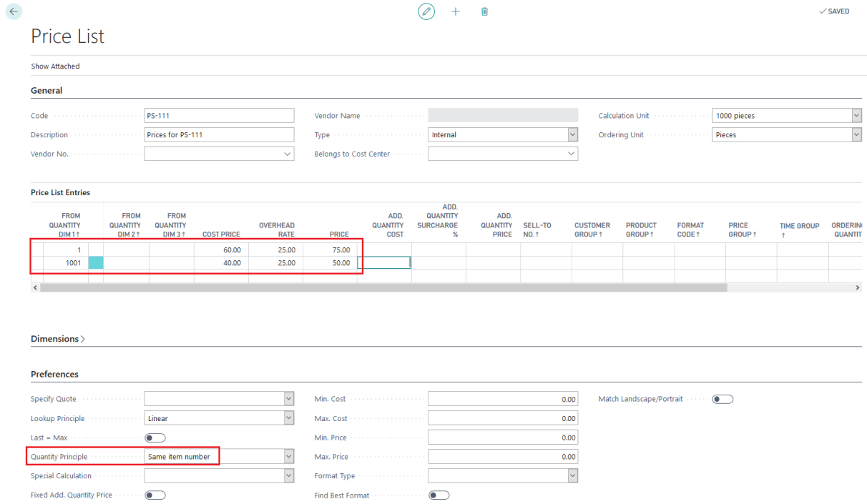Open the Lookup Principle dropdown
Viewport: 867px width, 504px height.
pyautogui.click(x=288, y=418)
